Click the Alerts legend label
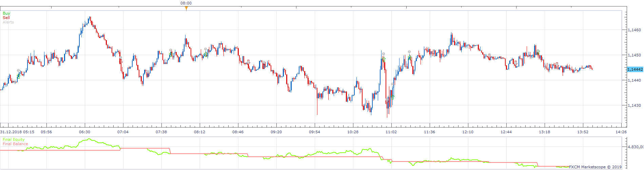This screenshot has width=644, height=170. [8, 22]
